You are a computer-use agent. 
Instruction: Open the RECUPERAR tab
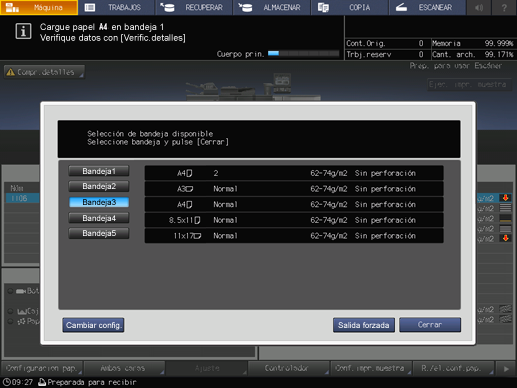tap(194, 7)
